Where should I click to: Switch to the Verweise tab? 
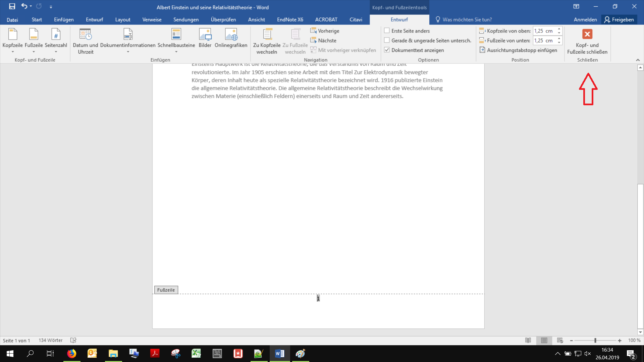(x=152, y=19)
